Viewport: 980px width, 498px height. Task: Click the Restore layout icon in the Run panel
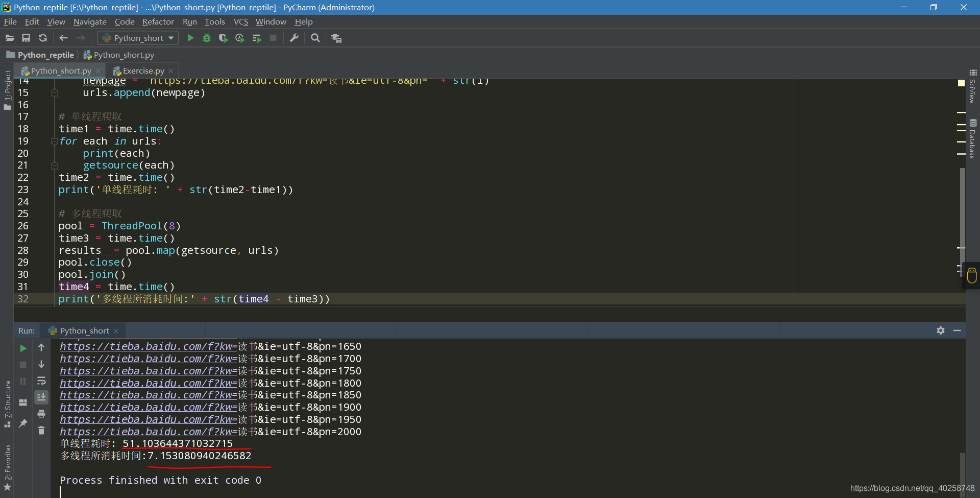23,402
